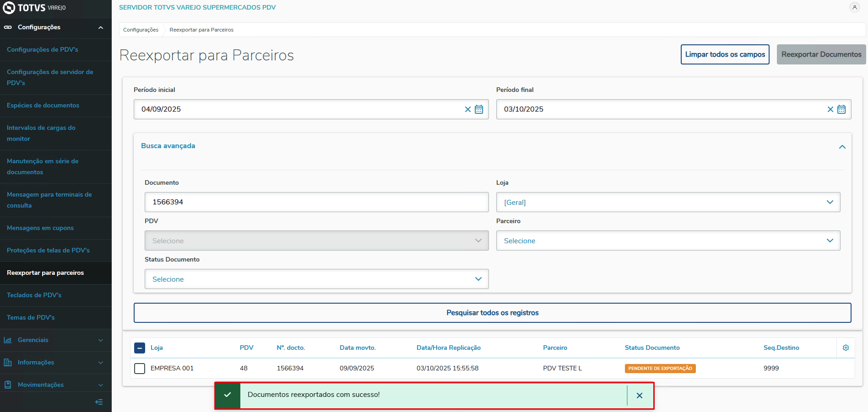This screenshot has width=868, height=412.
Task: Click Reexportar Documentos button
Action: (821, 54)
